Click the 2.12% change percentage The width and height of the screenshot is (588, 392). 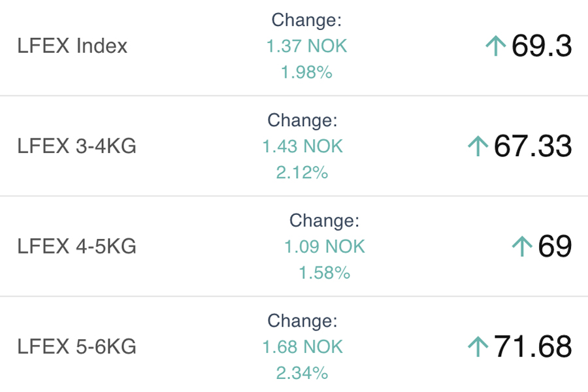tap(302, 172)
